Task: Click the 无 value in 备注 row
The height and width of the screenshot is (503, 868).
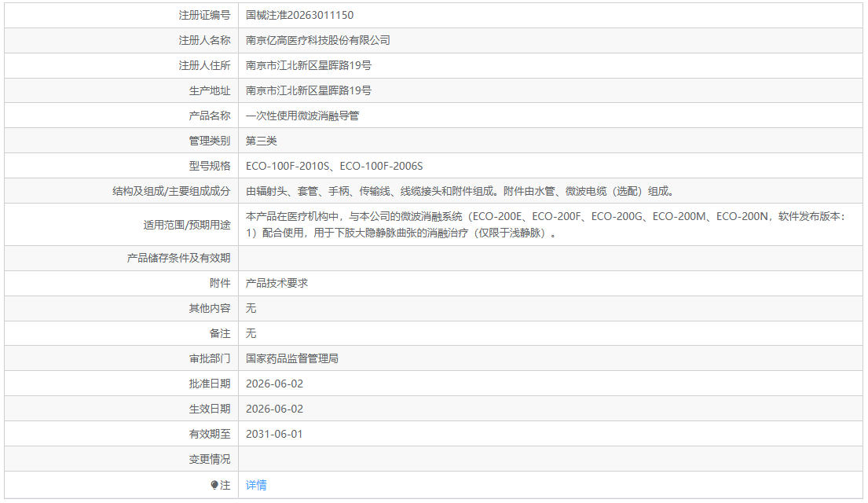Action: coord(251,333)
